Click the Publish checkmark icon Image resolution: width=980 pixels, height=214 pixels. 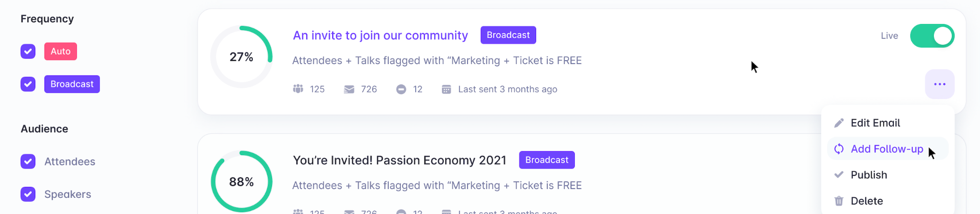click(x=839, y=175)
